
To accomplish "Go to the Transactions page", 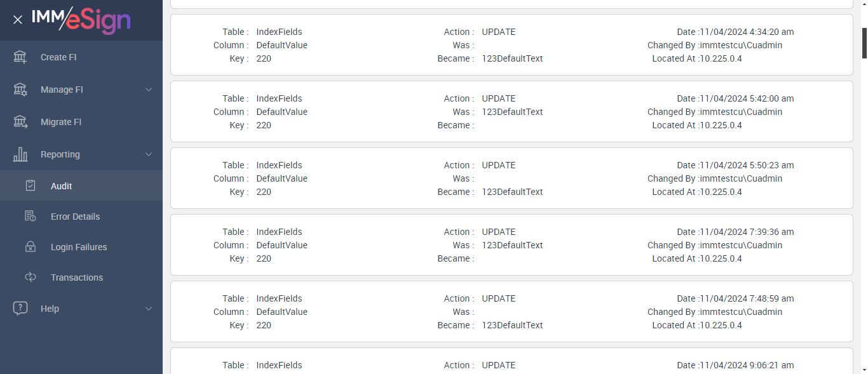I will [77, 277].
